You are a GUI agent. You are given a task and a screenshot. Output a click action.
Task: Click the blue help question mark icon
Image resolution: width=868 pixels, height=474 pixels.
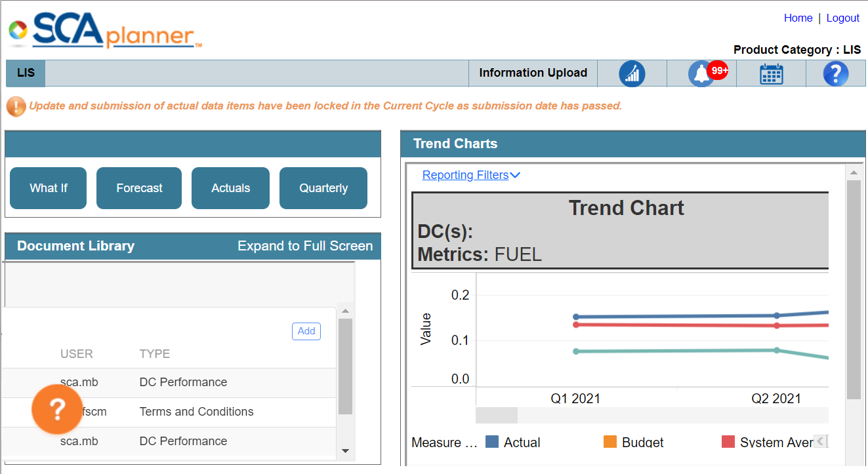[x=835, y=73]
